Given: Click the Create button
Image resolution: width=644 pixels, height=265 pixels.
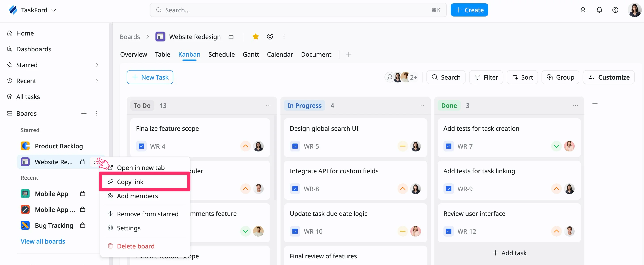Looking at the screenshot, I should (469, 10).
